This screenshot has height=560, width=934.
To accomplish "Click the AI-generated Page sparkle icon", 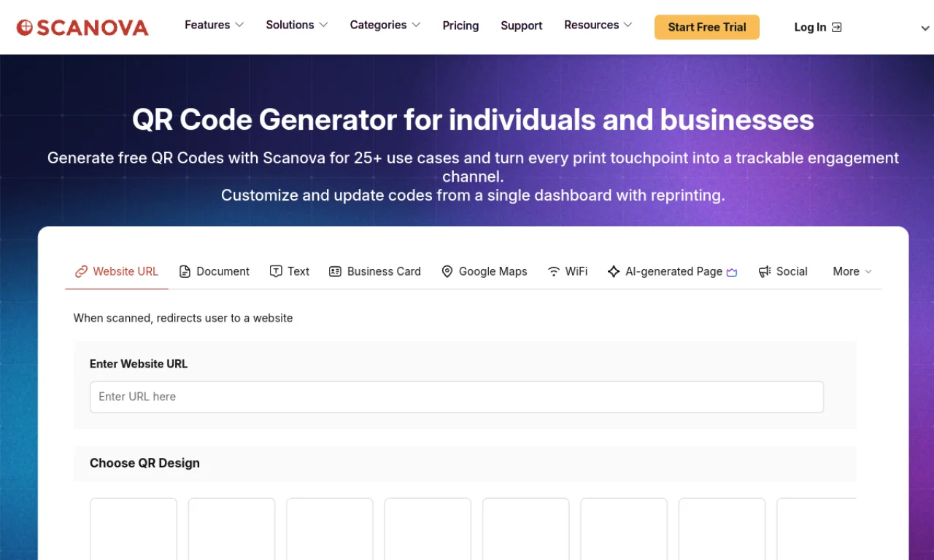I will (x=614, y=271).
